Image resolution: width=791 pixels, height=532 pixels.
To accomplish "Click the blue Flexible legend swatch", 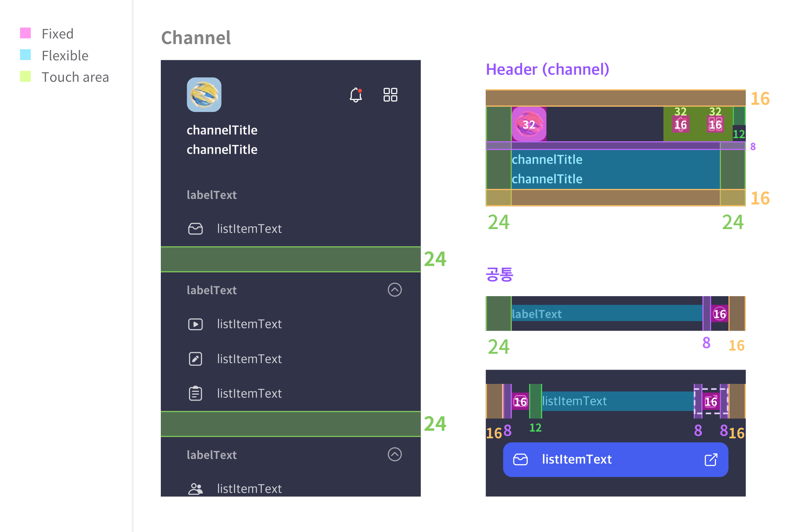I will (25, 55).
